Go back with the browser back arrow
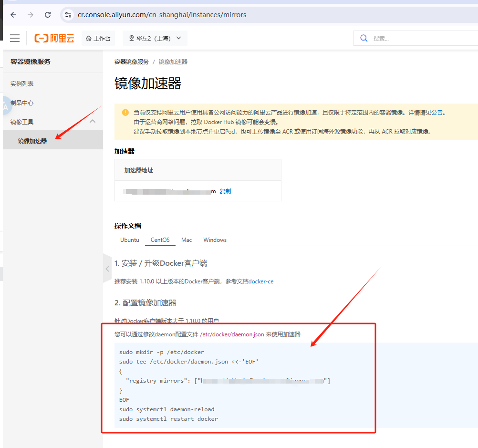Image resolution: width=478 pixels, height=448 pixels. (13, 15)
